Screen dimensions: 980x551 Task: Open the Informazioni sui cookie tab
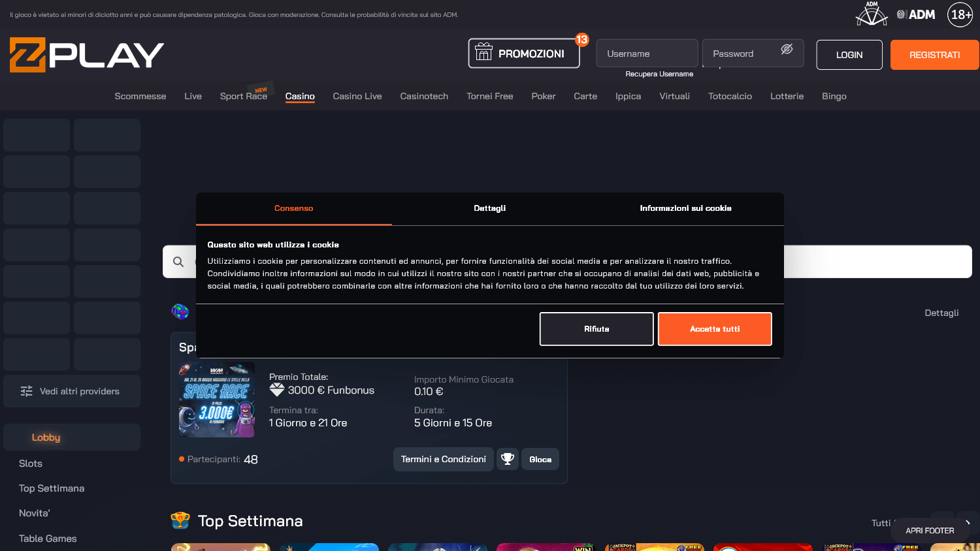tap(686, 208)
